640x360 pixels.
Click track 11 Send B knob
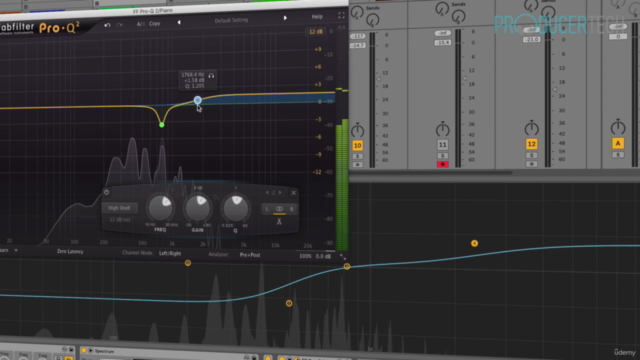click(458, 16)
